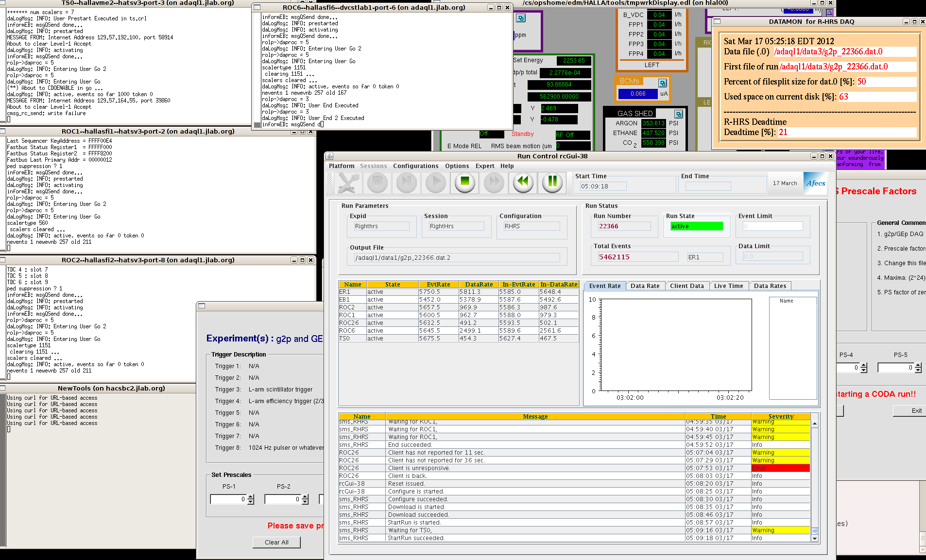
Task: Decrease the PS-2 prescale with down arrow
Action: point(305,502)
